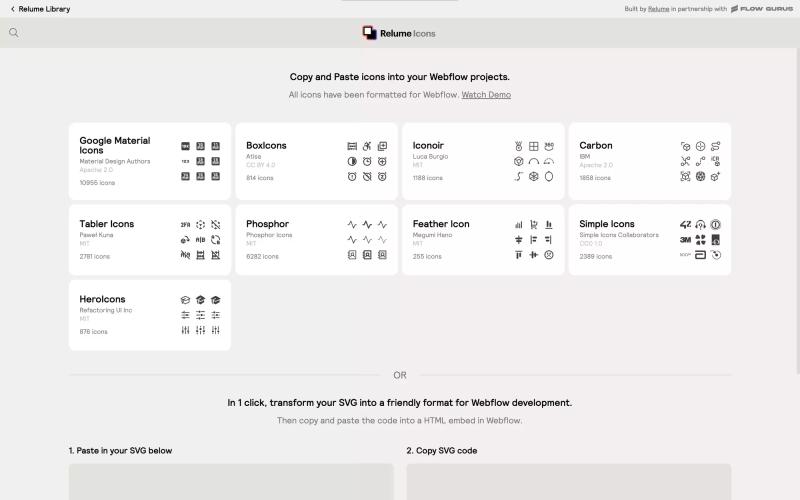The width and height of the screenshot is (800, 500).
Task: Open the BoxIcons library title
Action: pos(266,145)
